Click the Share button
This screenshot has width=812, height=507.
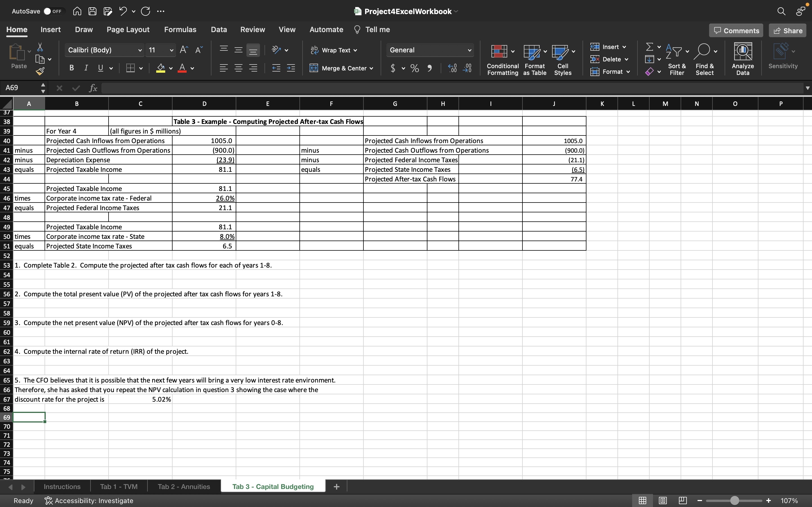pyautogui.click(x=787, y=30)
